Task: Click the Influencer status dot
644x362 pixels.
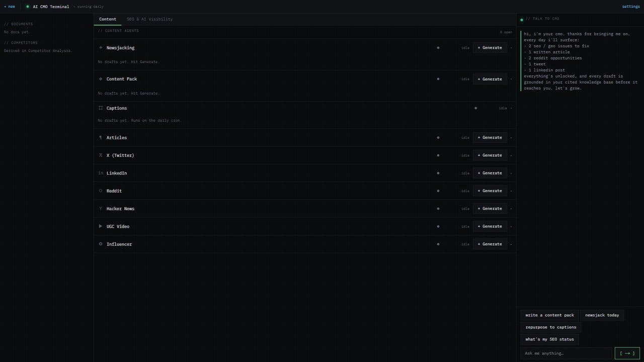Action: pyautogui.click(x=438, y=244)
